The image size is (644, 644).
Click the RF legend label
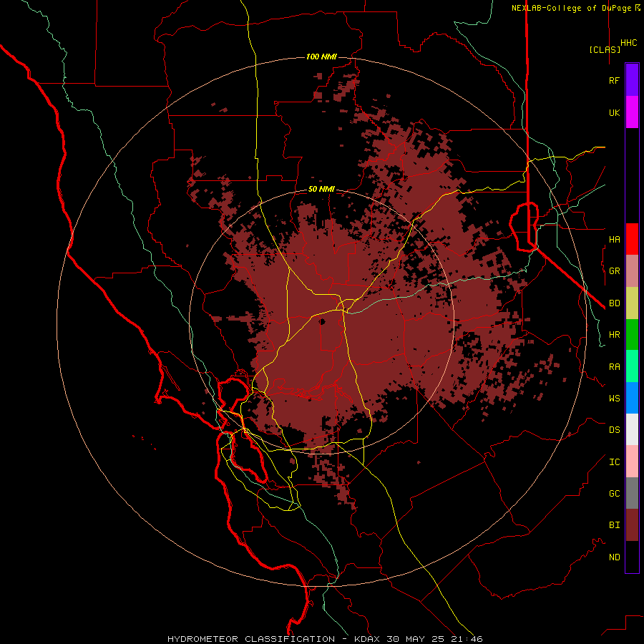614,80
